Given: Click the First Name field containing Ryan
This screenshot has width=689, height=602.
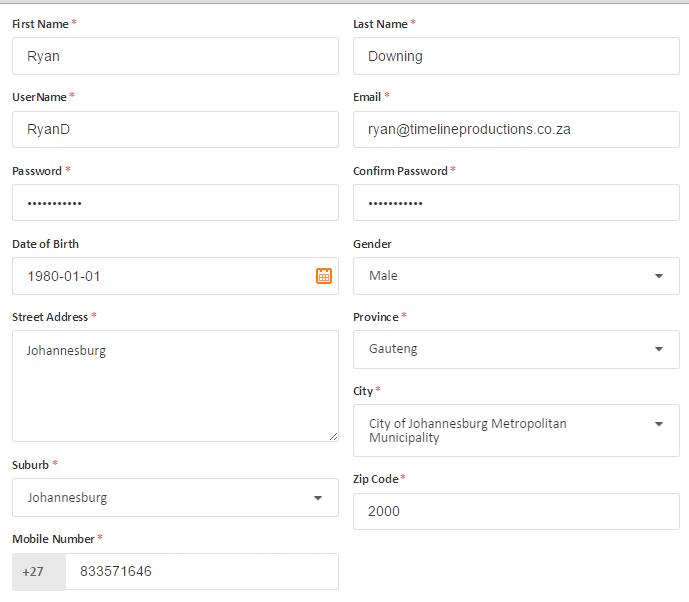Looking at the screenshot, I should tap(175, 56).
